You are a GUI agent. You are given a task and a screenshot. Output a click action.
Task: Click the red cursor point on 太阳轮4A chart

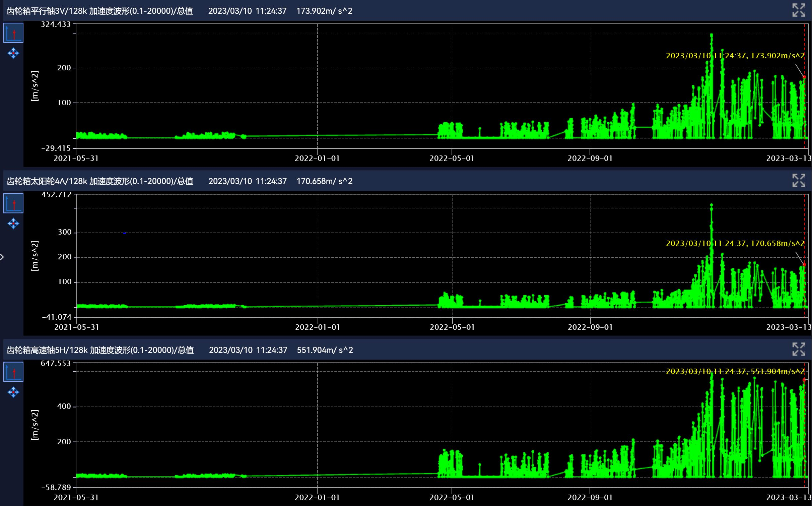coord(804,265)
